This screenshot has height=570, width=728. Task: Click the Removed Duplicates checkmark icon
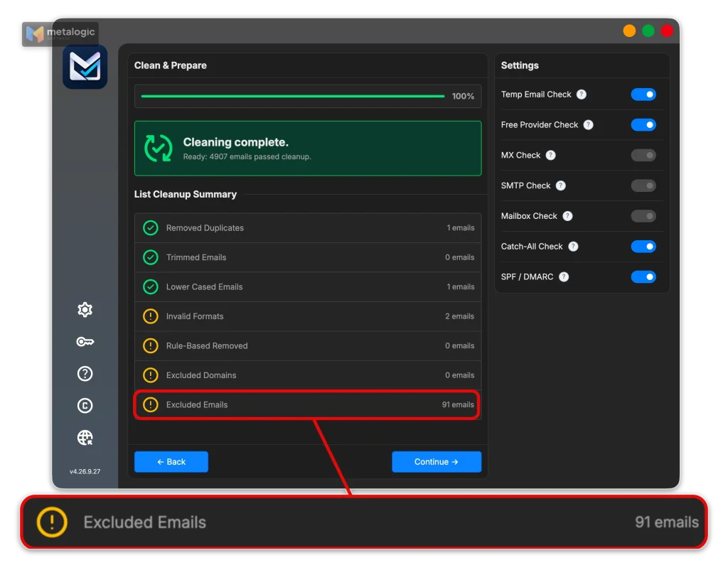pyautogui.click(x=151, y=228)
